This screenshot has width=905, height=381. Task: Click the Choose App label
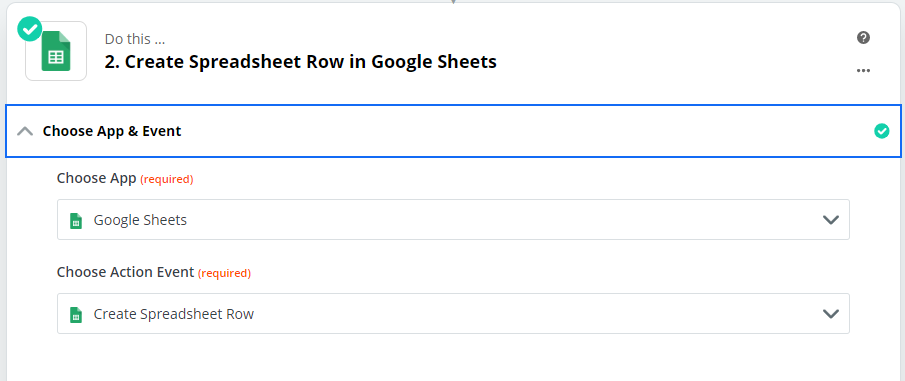[x=96, y=178]
